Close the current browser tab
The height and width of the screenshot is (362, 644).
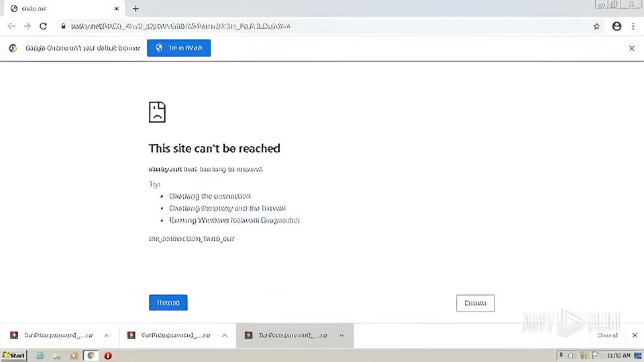117,9
